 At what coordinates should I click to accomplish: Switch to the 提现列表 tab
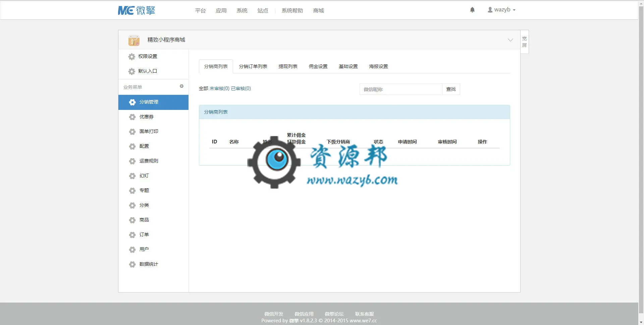pos(288,66)
